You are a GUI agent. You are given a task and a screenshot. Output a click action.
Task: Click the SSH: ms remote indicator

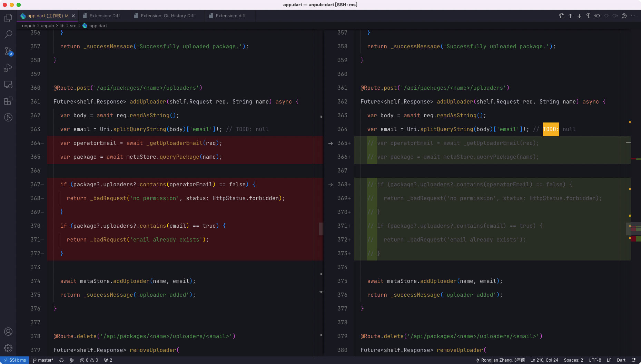click(15, 360)
